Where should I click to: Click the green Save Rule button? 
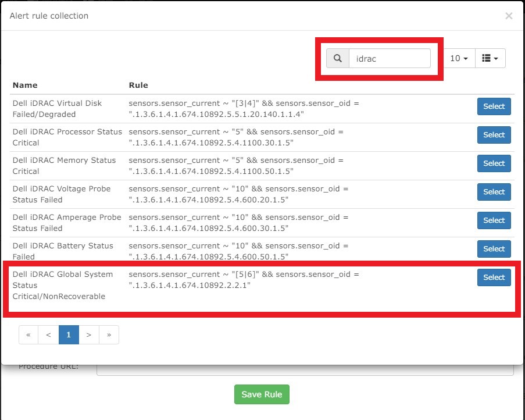click(x=262, y=394)
